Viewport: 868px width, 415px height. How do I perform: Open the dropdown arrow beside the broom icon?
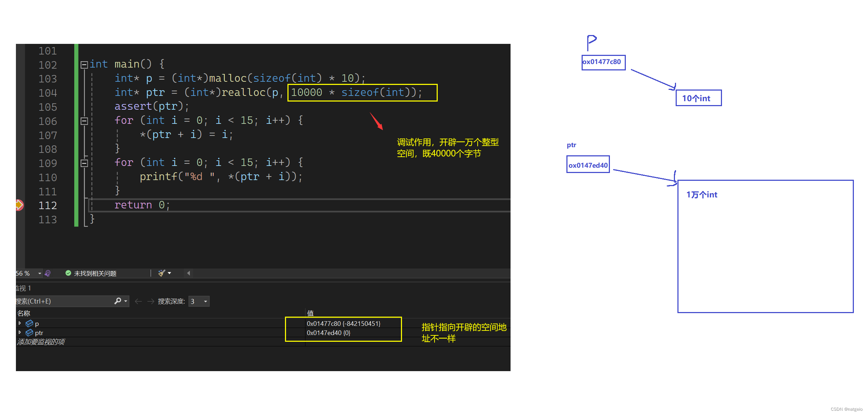(169, 273)
